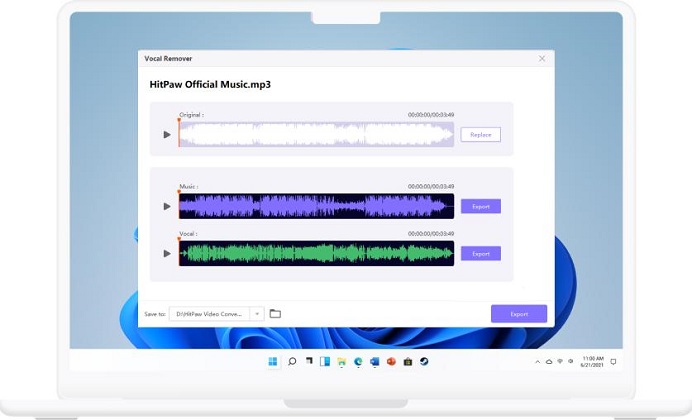
Task: Click the Original track time readout
Action: pos(431,115)
